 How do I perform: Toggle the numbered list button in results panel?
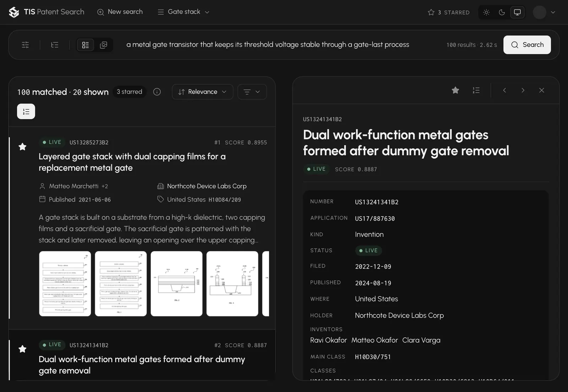point(26,111)
